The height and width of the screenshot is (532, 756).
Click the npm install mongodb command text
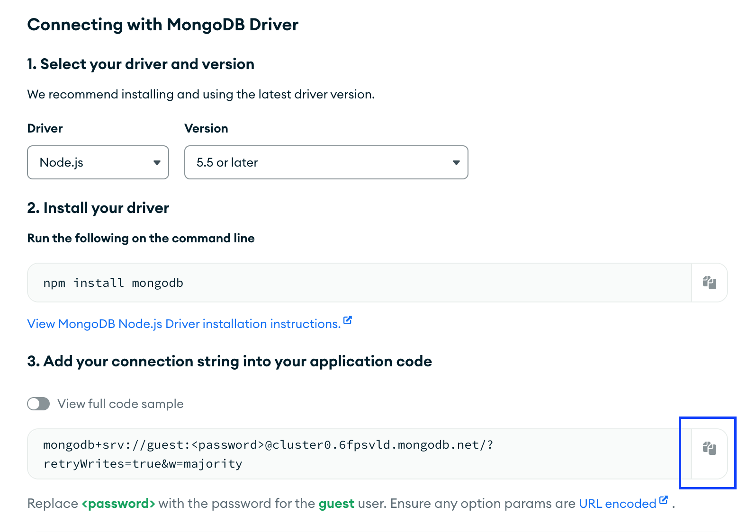(x=113, y=283)
